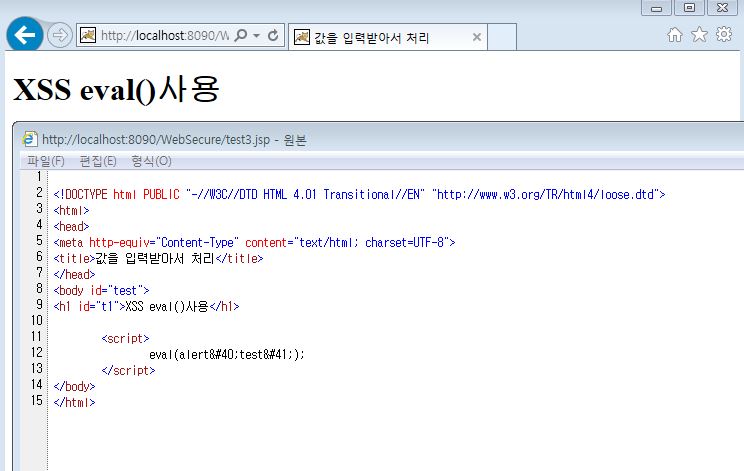Click the closing </body> tag on line 14
The image size is (744, 471).
pyautogui.click(x=74, y=387)
